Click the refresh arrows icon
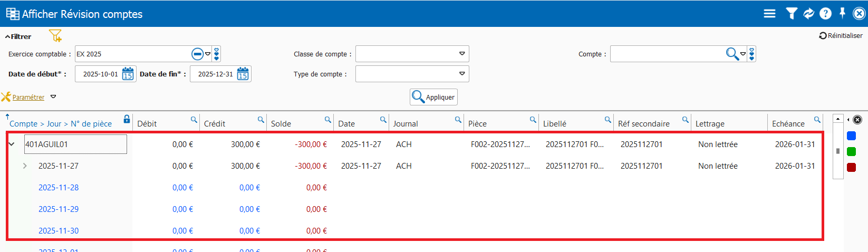This screenshot has height=252, width=868. (808, 14)
